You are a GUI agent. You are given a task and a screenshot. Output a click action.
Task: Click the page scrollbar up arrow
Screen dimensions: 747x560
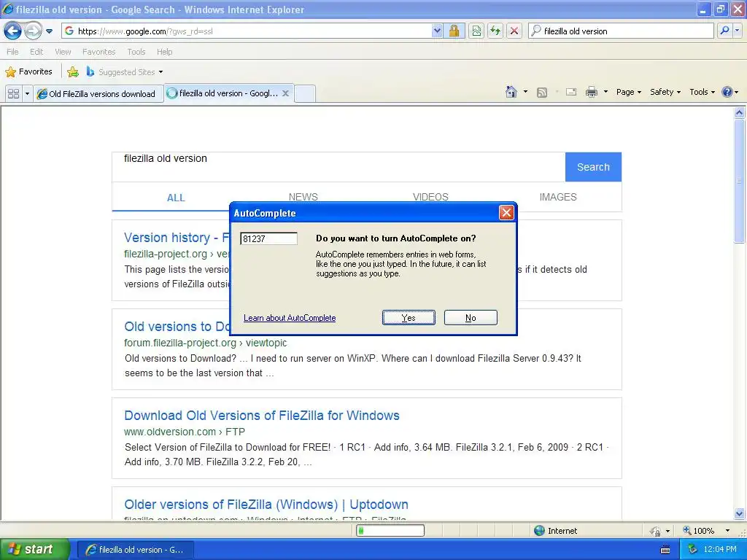coord(740,112)
